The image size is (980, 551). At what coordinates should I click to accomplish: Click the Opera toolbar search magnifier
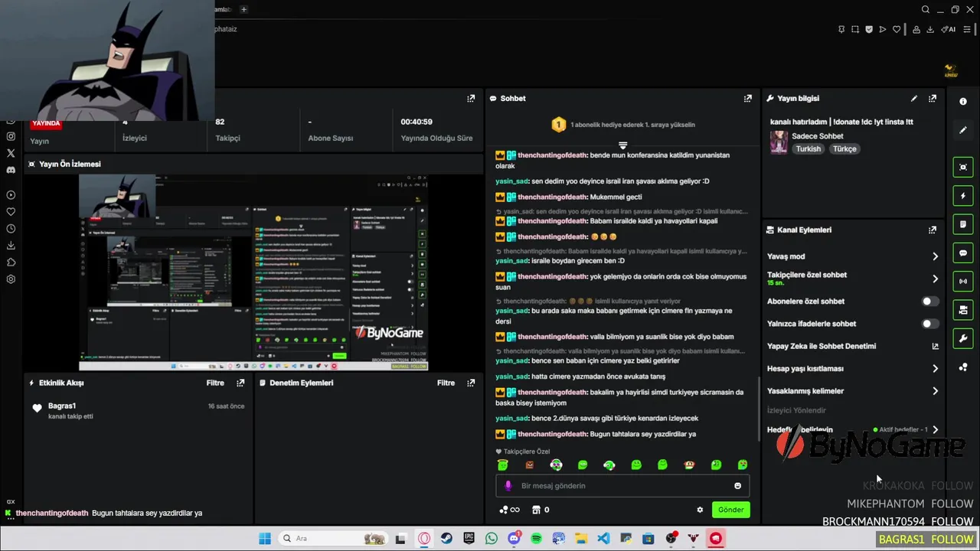point(926,9)
